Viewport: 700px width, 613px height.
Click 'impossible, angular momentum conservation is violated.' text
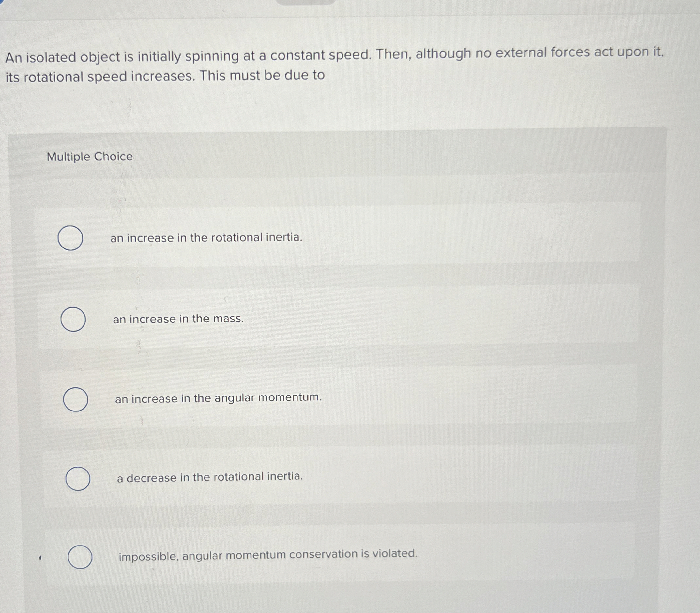click(x=268, y=555)
